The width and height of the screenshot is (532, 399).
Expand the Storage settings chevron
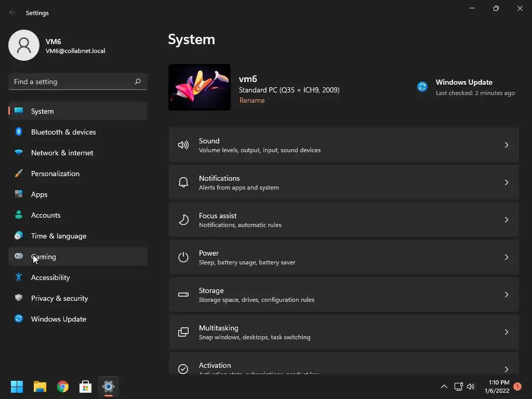coord(506,295)
